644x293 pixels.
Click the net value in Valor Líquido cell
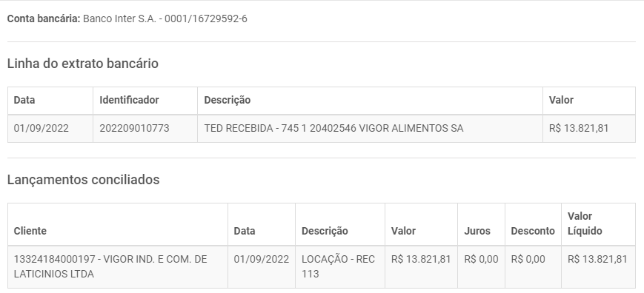[x=597, y=260]
